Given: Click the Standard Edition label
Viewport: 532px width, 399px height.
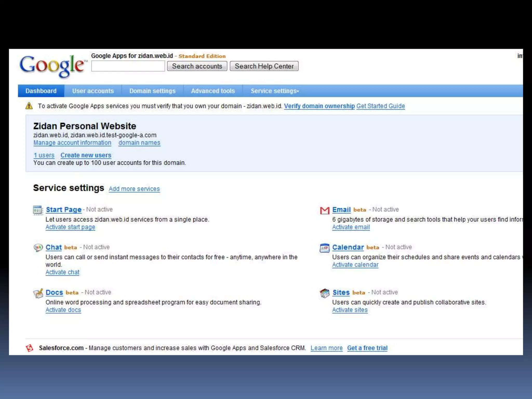Looking at the screenshot, I should 202,56.
